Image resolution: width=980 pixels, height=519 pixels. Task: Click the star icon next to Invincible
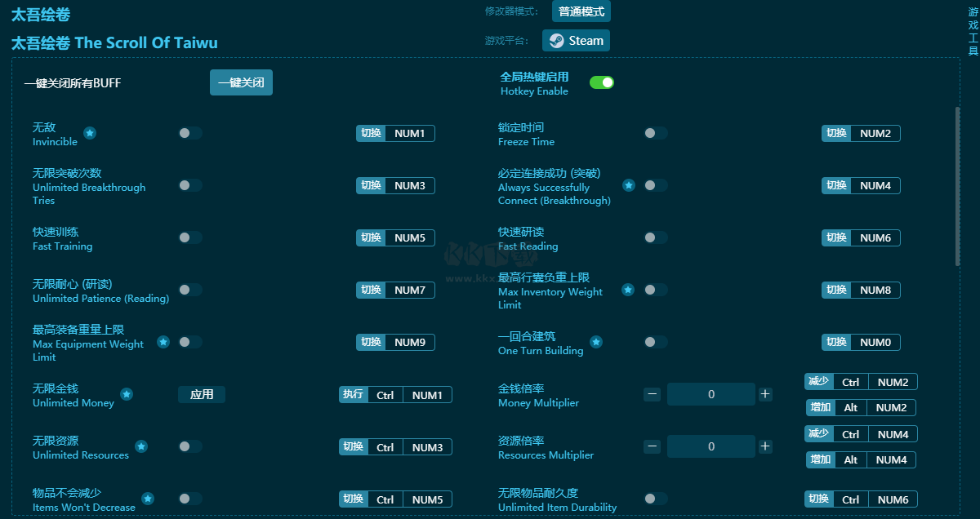pyautogui.click(x=90, y=133)
